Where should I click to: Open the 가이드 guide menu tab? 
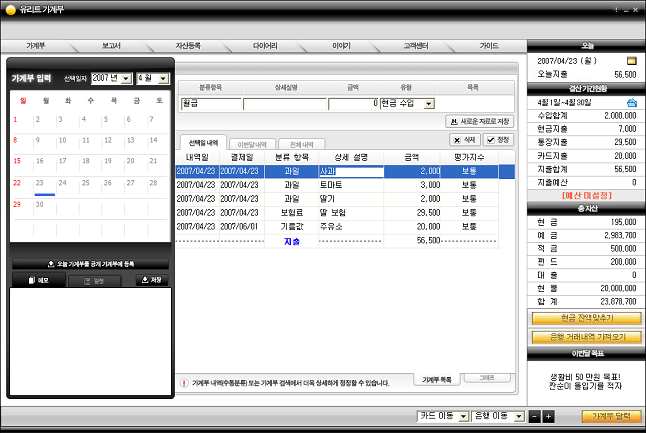pos(489,46)
